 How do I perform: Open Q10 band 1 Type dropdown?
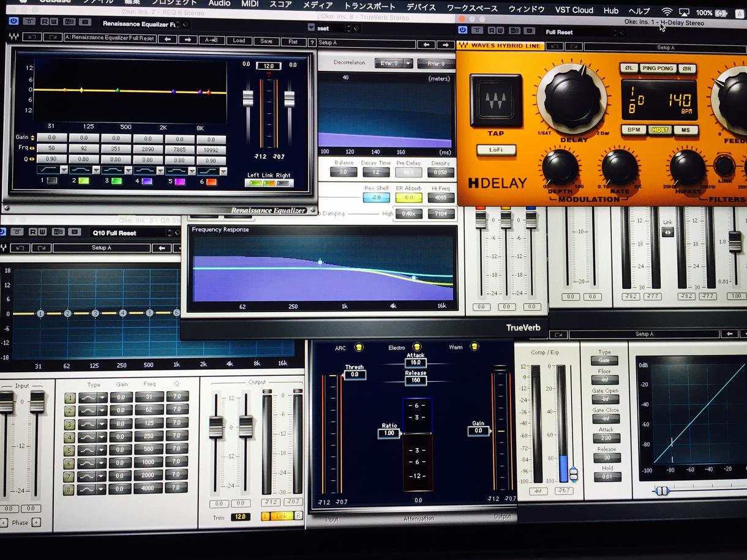(102, 398)
